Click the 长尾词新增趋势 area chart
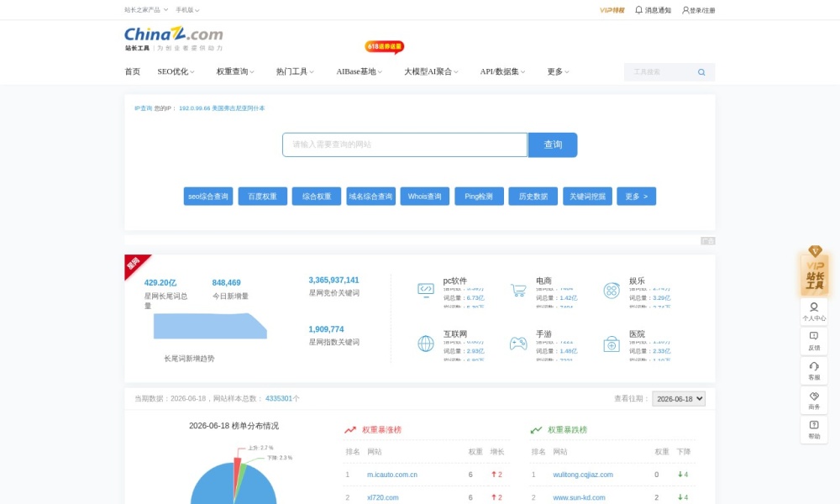Screen dimensions: 840x504 [x=210, y=326]
